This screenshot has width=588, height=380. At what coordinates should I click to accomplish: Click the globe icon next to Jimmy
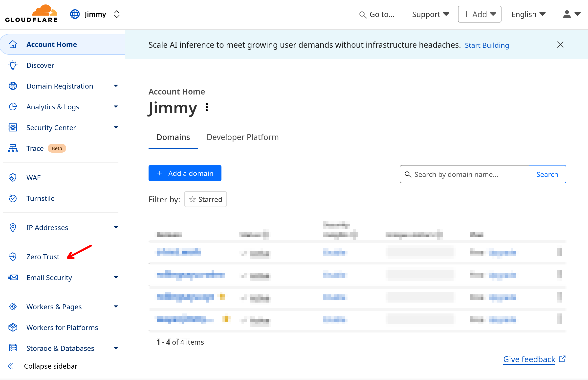pyautogui.click(x=75, y=14)
